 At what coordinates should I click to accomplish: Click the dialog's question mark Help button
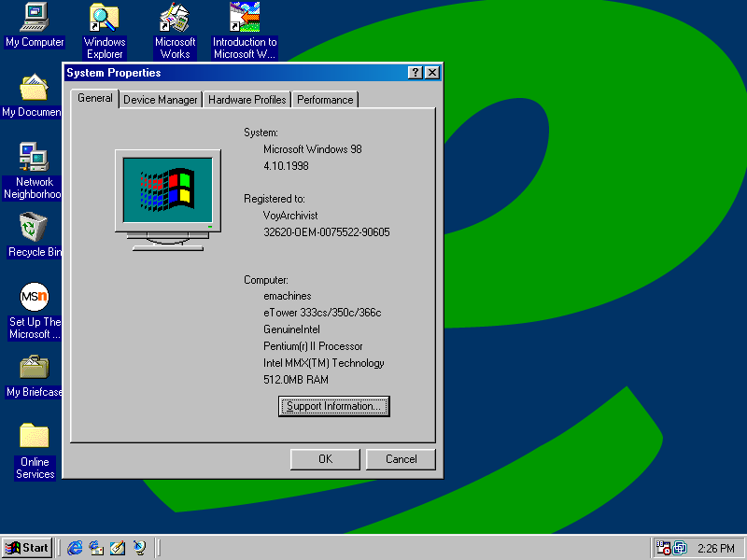click(x=415, y=73)
